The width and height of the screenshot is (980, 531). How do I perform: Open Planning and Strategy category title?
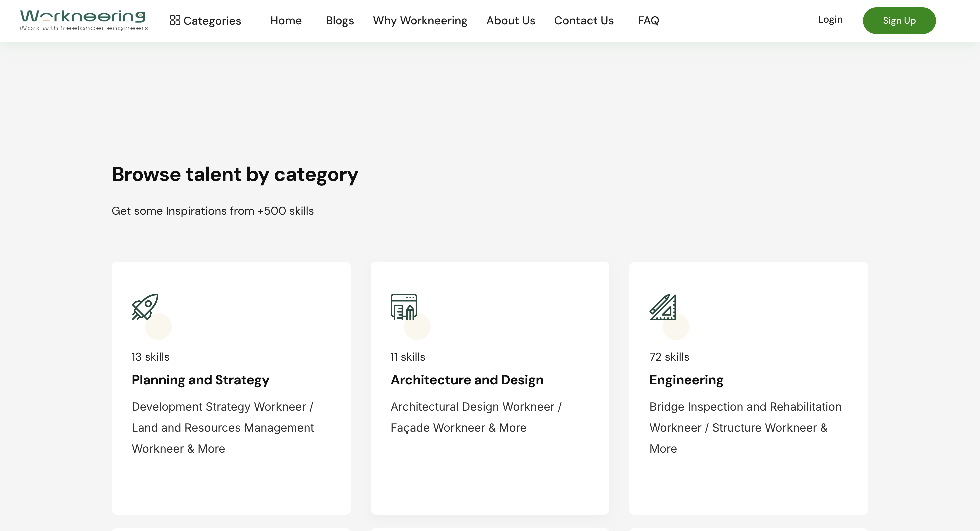tap(200, 380)
